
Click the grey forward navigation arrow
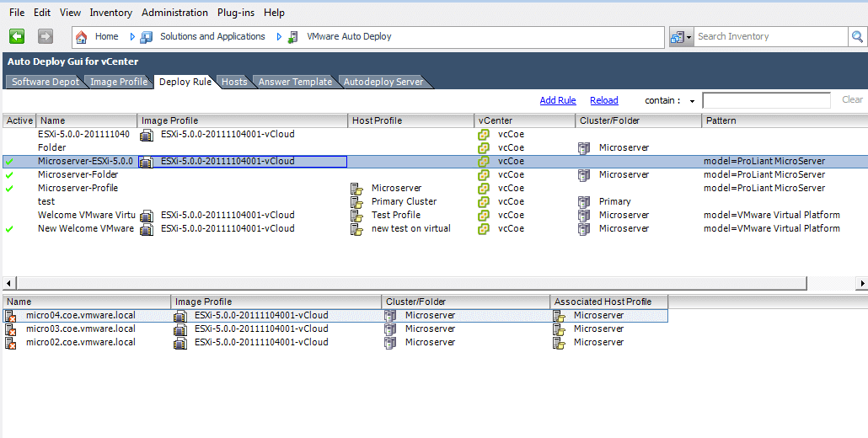(x=46, y=36)
